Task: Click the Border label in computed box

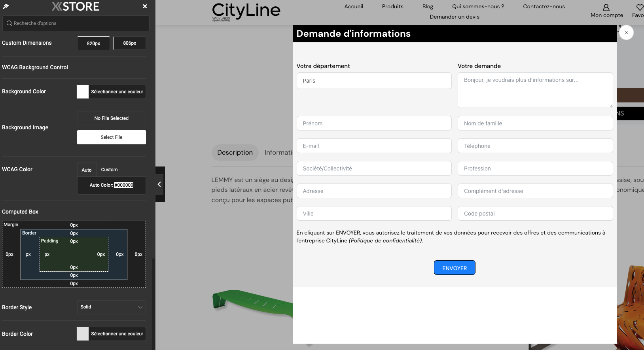Action: 29,233
